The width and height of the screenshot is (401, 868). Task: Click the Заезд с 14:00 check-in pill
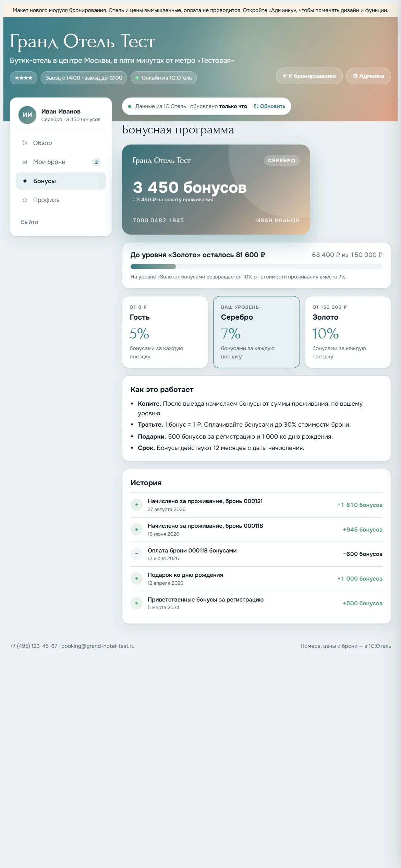[x=84, y=78]
